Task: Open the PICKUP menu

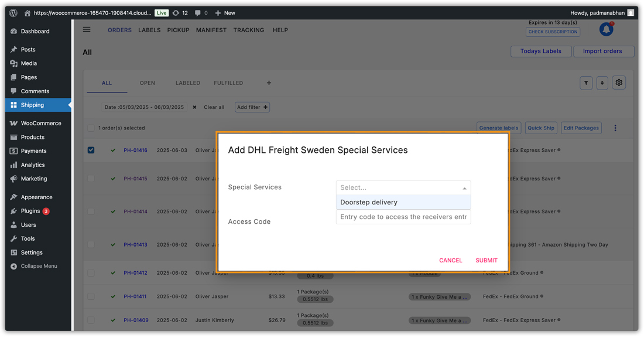Action: [178, 30]
